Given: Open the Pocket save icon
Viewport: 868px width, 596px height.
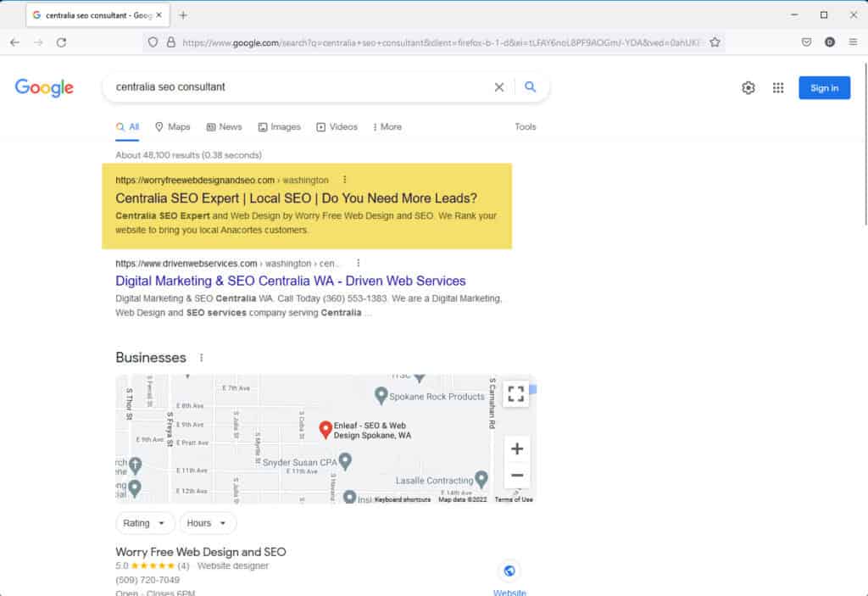Looking at the screenshot, I should [807, 42].
